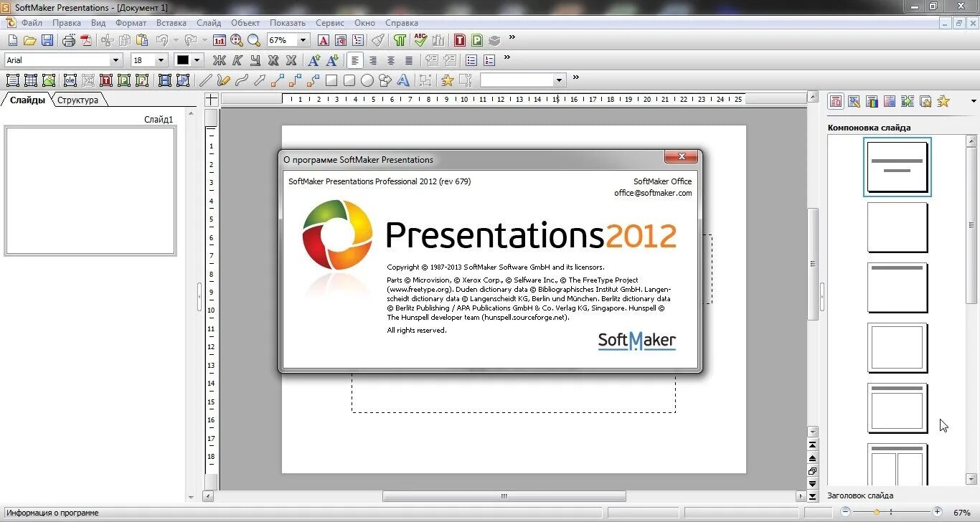980x522 pixels.
Task: Open the Arial font name dropdown
Action: 116,60
